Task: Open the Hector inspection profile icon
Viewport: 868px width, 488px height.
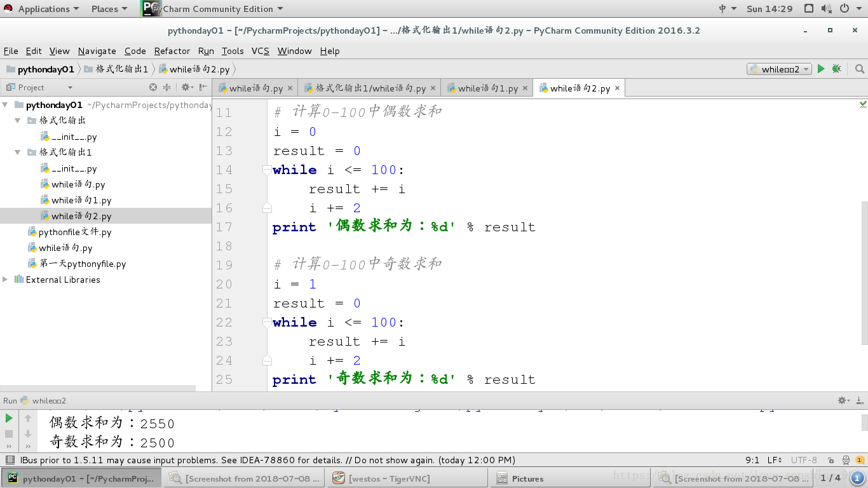Action: pos(846,460)
